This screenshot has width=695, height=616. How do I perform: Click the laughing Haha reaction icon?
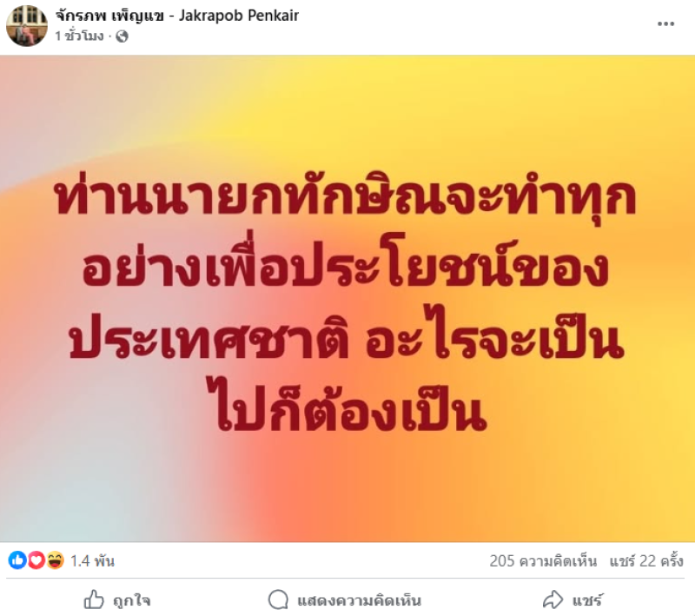55,560
